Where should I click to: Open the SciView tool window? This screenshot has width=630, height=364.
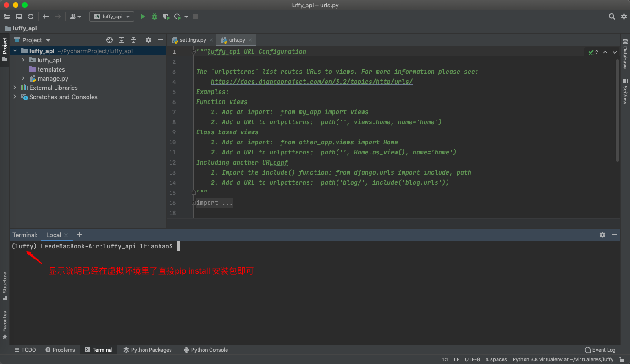pos(625,91)
